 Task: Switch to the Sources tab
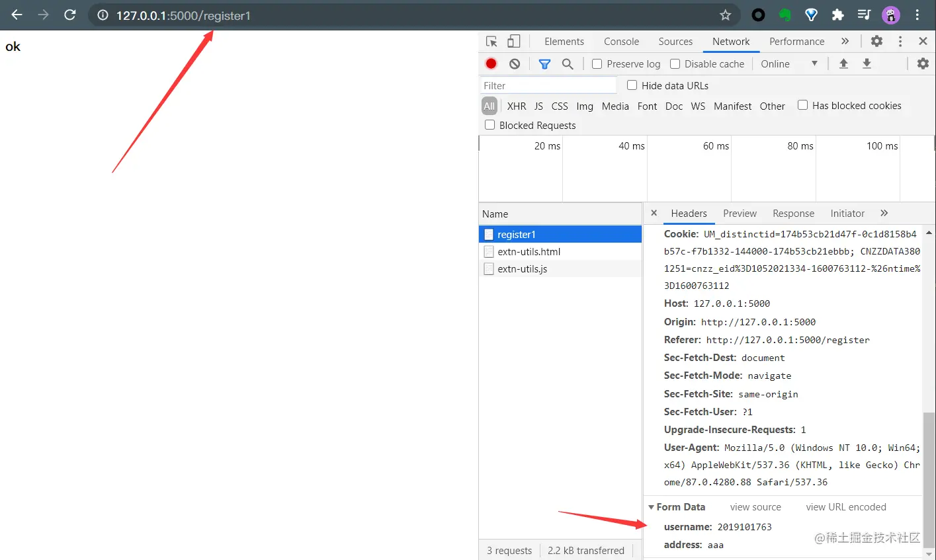[675, 41]
